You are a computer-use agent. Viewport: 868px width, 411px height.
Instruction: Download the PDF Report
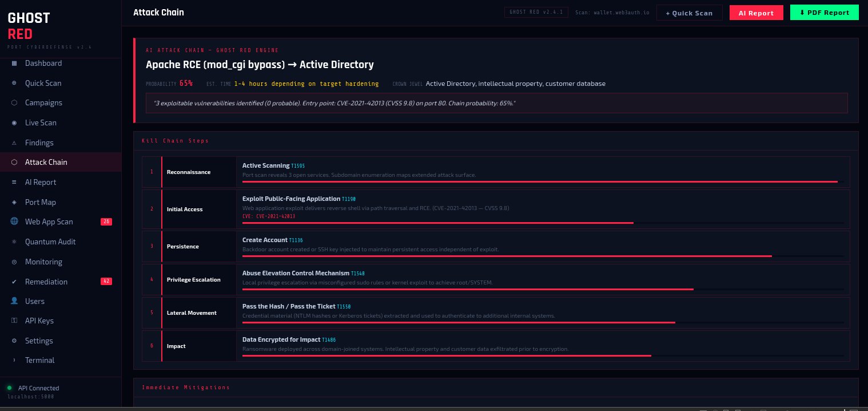pyautogui.click(x=825, y=13)
